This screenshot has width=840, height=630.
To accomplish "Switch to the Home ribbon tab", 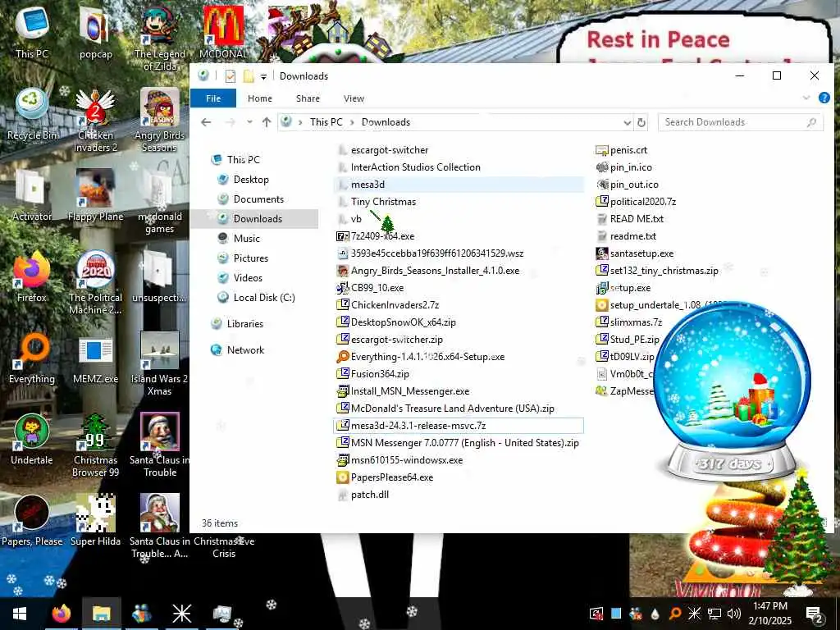I will click(260, 98).
